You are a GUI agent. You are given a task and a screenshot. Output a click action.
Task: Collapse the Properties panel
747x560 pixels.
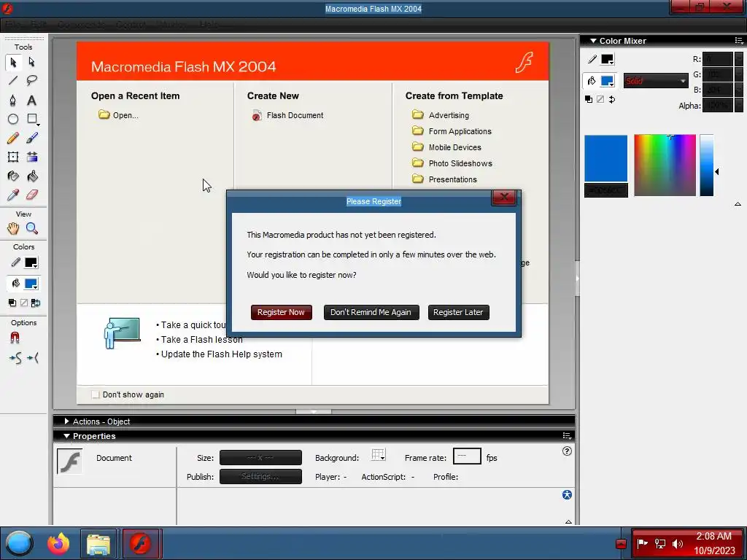tap(66, 436)
